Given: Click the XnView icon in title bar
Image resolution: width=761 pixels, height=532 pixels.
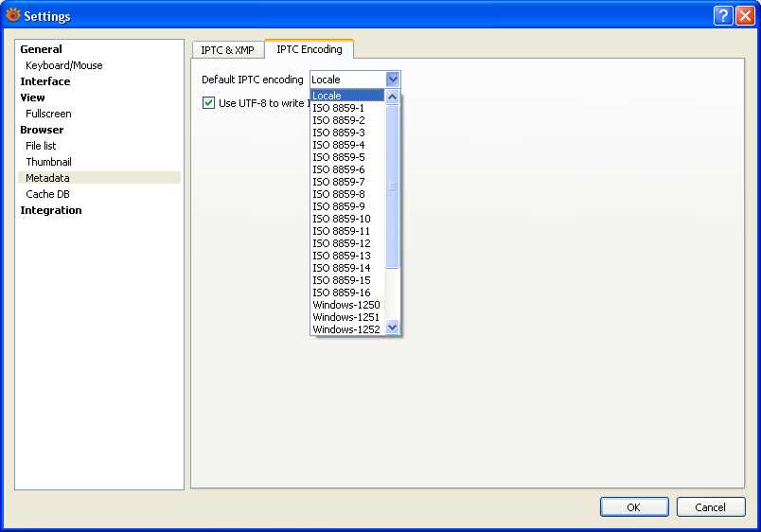Looking at the screenshot, I should click(x=13, y=15).
